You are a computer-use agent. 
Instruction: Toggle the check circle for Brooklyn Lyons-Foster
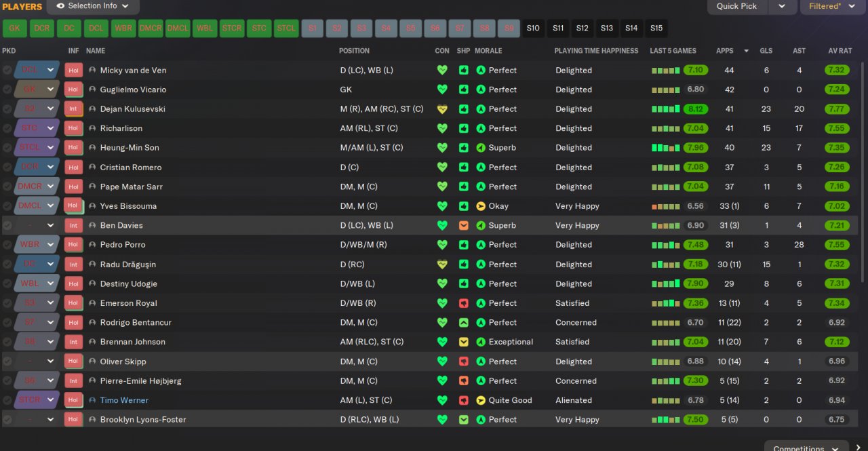(7, 420)
